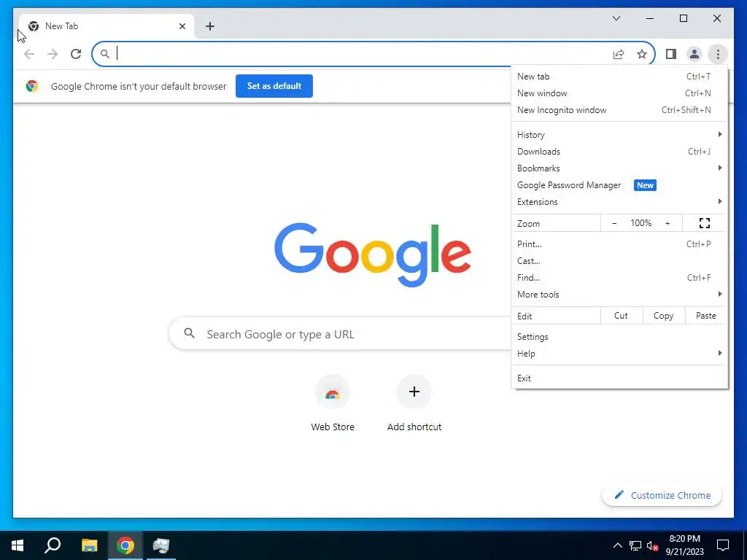Show hidden tray icons chevron
Viewport: 747px width, 560px height.
click(617, 545)
